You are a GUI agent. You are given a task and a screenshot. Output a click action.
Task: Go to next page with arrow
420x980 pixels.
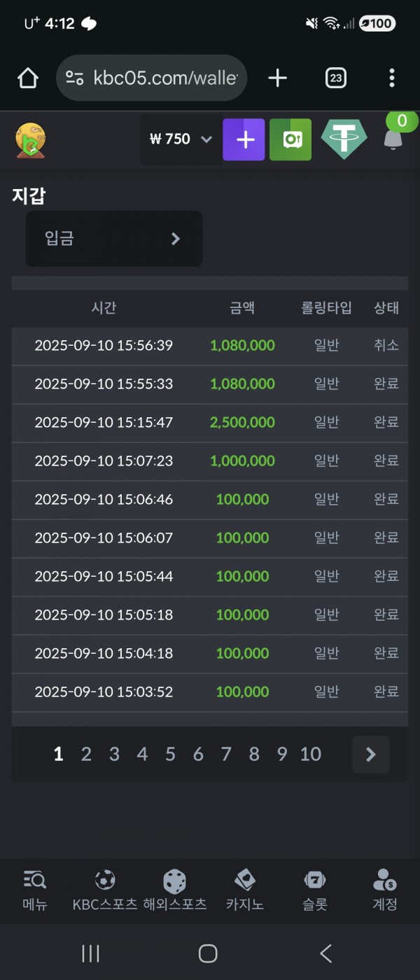click(x=371, y=754)
